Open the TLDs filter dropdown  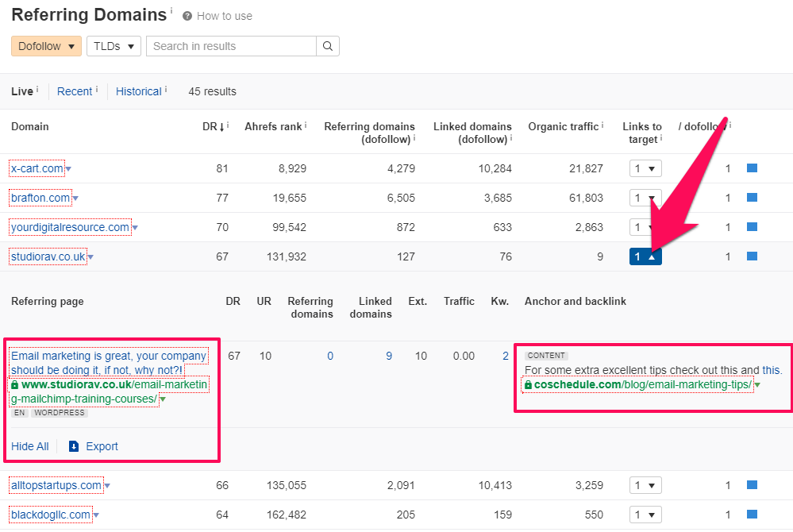click(x=114, y=46)
